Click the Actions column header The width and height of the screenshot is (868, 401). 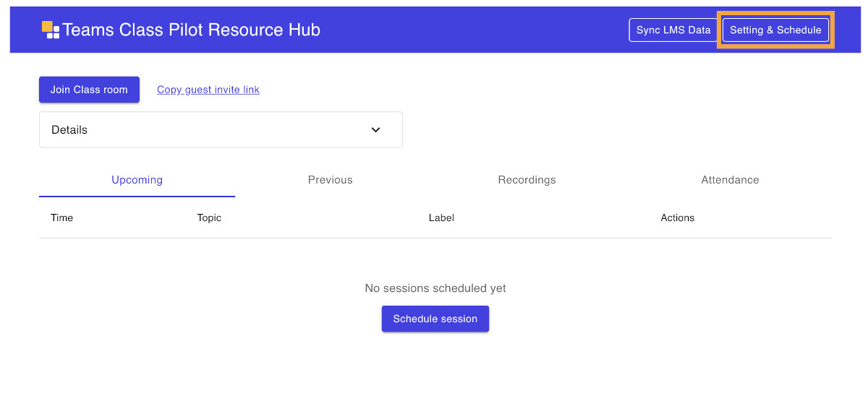coord(677,217)
